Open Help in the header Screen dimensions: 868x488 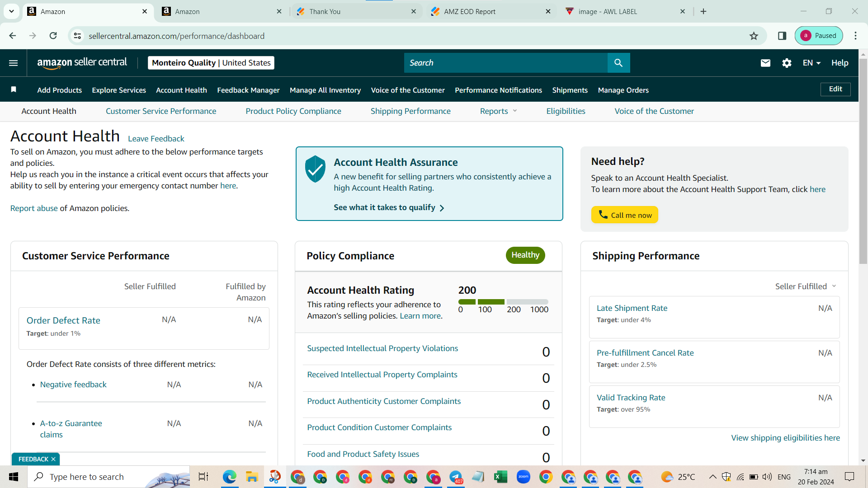[840, 63]
